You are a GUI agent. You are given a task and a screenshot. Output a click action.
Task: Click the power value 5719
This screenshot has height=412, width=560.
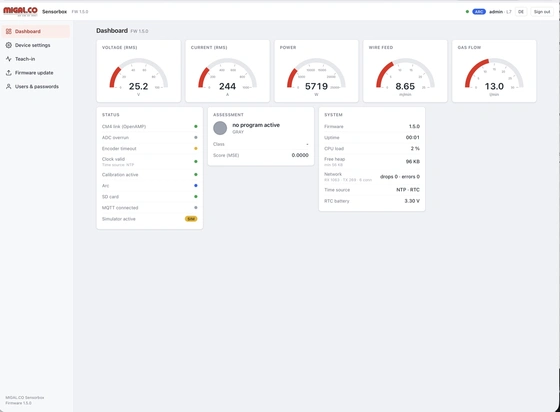pos(316,86)
